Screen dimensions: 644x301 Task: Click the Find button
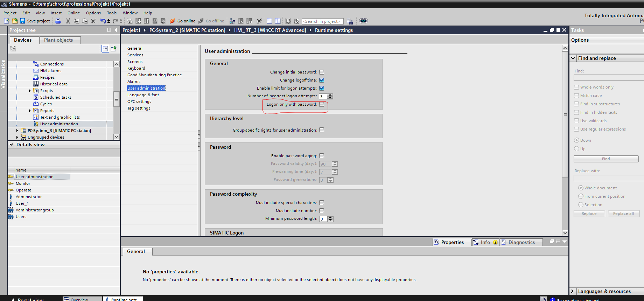pyautogui.click(x=606, y=159)
